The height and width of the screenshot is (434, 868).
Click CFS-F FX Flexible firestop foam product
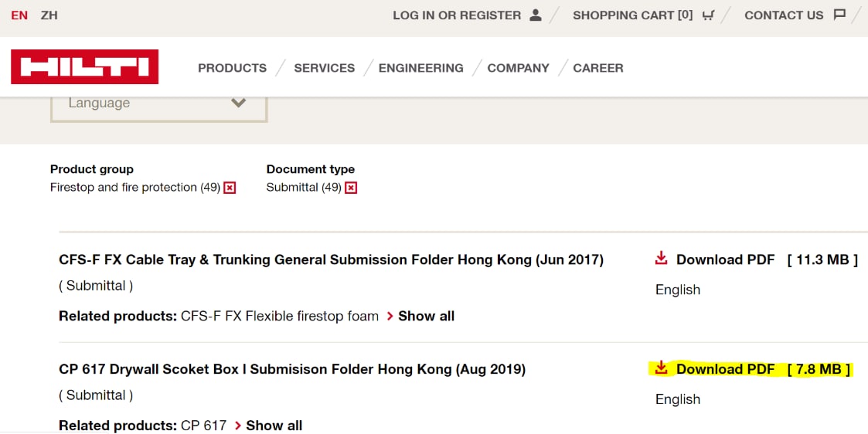280,317
